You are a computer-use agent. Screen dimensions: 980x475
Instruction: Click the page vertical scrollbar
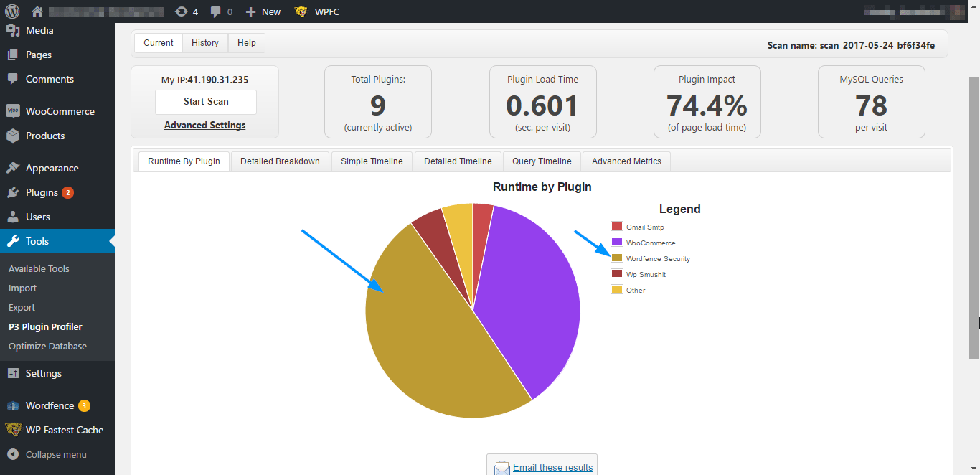click(974, 219)
